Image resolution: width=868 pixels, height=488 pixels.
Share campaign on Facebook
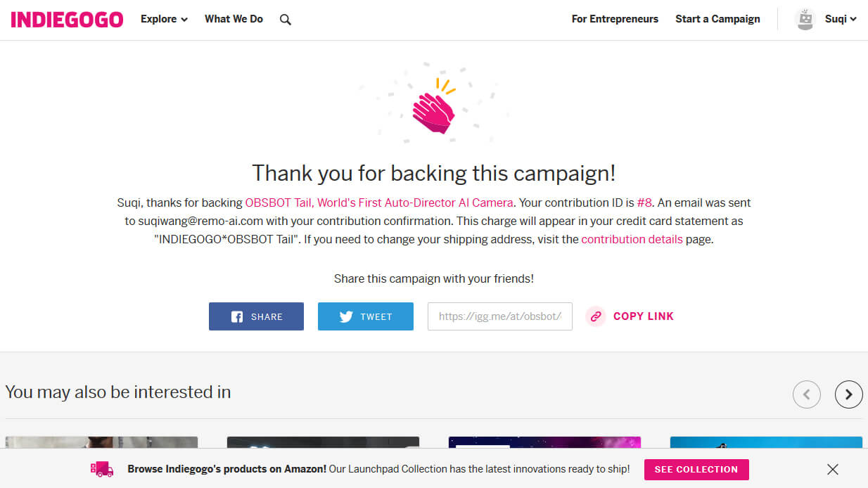pyautogui.click(x=256, y=316)
